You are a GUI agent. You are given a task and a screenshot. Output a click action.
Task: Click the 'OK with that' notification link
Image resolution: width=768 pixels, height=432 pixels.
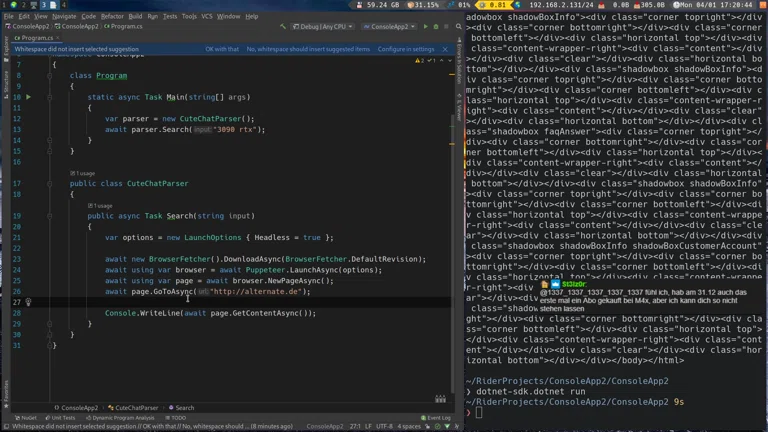222,49
